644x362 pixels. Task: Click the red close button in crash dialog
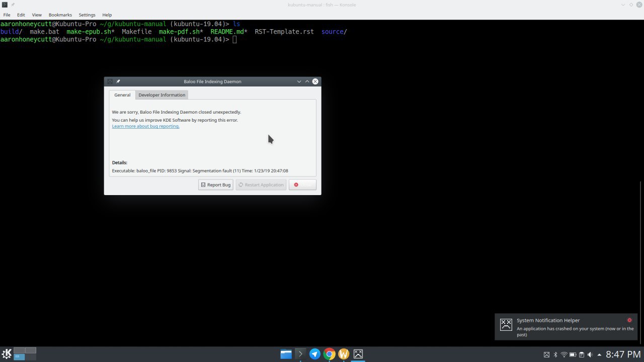(x=302, y=185)
